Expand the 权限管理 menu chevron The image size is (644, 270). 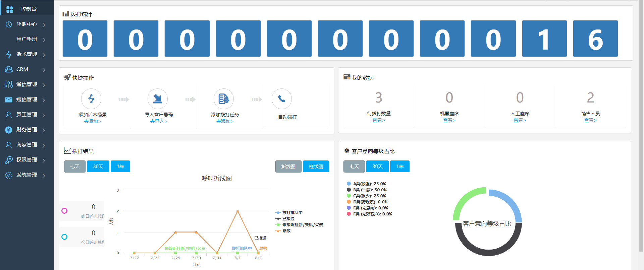[x=44, y=160]
